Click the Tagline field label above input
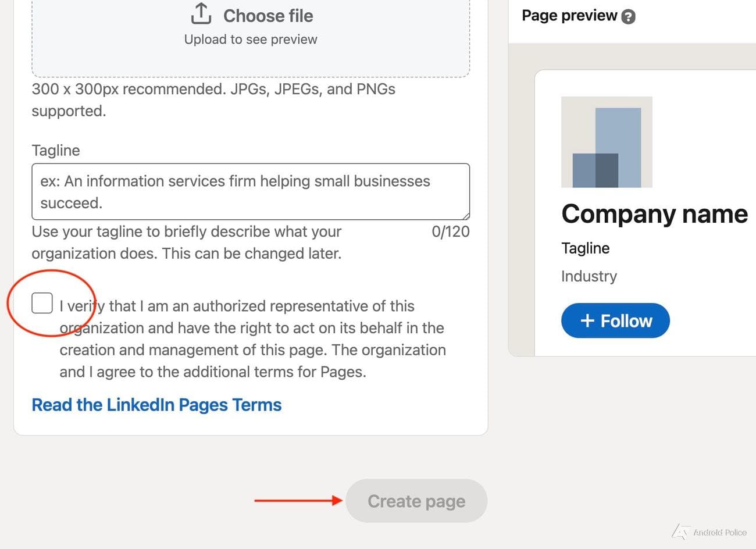The height and width of the screenshot is (549, 756). 56,150
